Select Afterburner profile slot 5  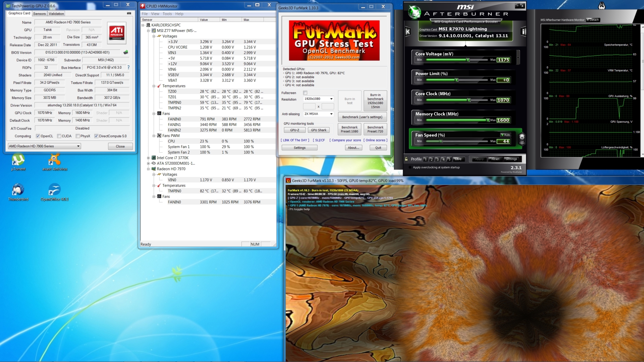449,159
